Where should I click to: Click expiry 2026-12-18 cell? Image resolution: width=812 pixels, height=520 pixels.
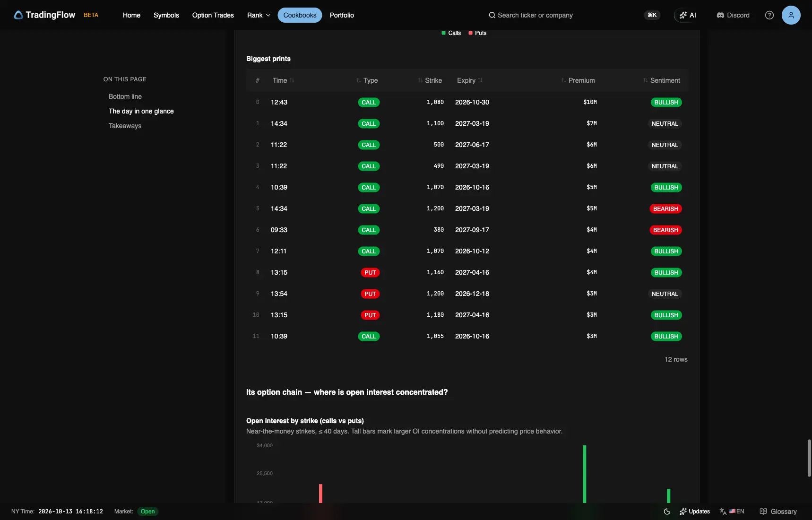tap(472, 294)
